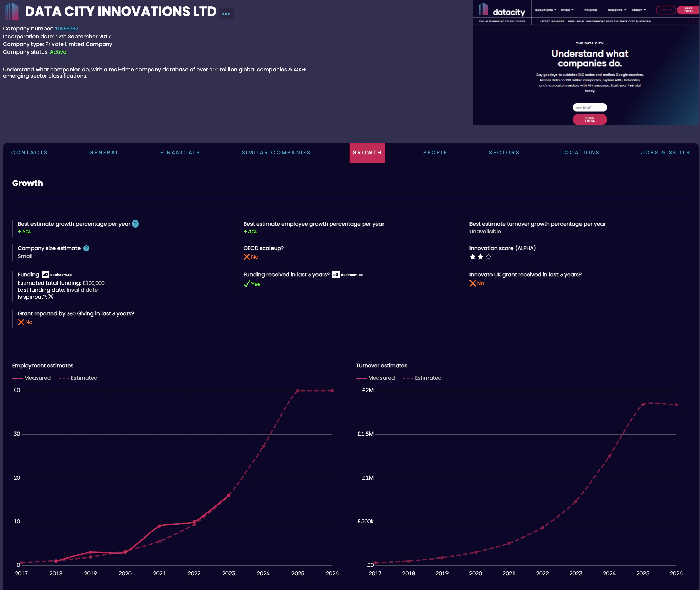Go to the Similar Companies tab
This screenshot has width=700, height=590.
coord(276,153)
